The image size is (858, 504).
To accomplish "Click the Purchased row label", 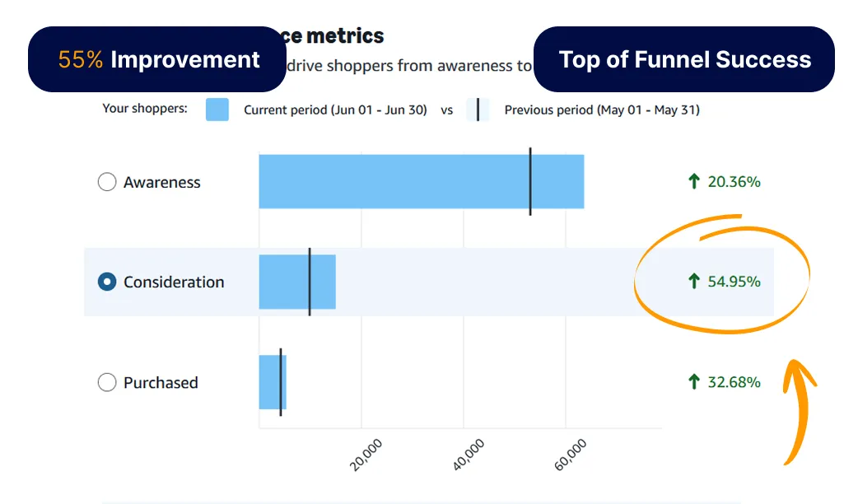I will click(x=161, y=382).
